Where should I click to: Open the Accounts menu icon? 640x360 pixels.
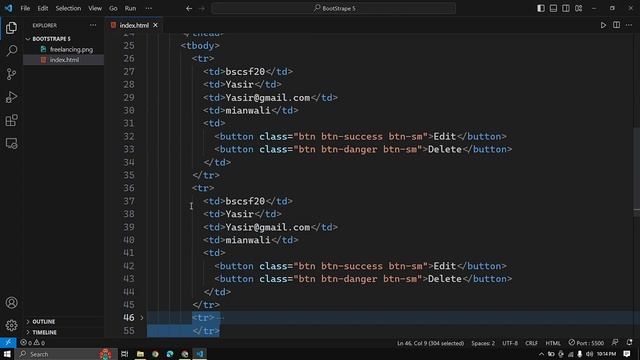(11, 303)
